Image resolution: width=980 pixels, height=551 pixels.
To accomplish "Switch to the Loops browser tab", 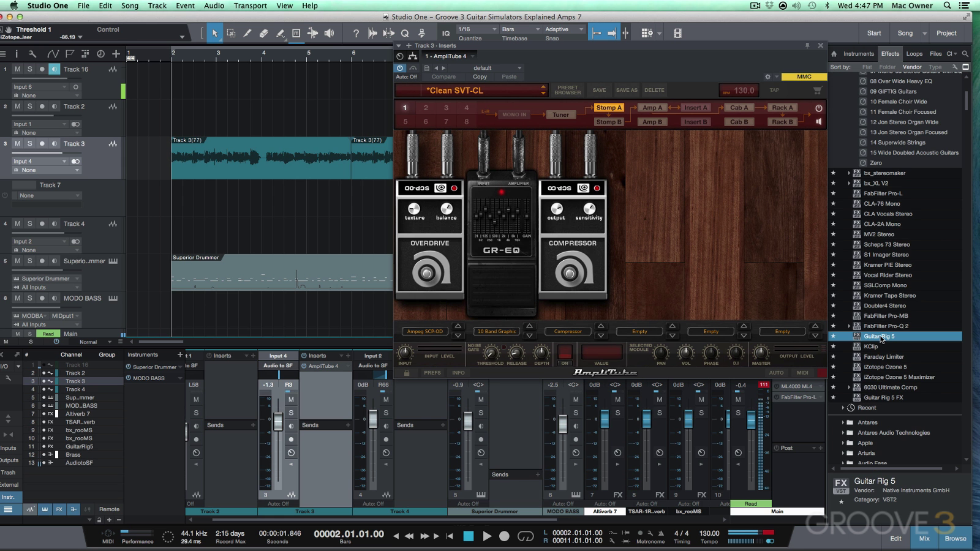I will coord(914,54).
